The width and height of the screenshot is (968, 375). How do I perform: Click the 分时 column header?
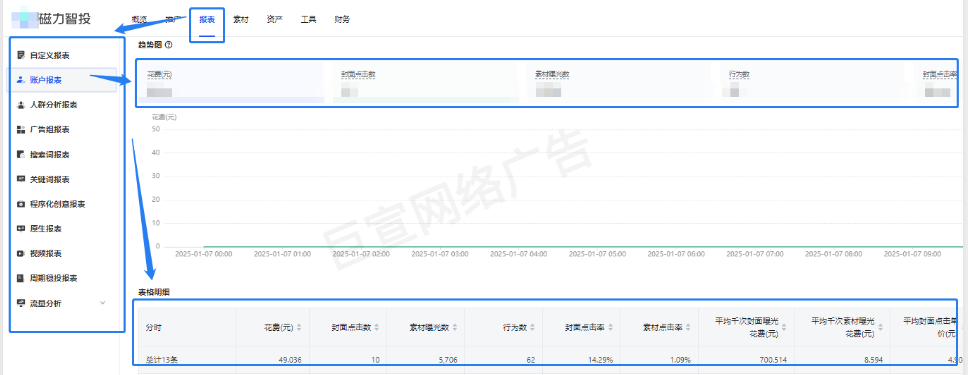pos(153,328)
